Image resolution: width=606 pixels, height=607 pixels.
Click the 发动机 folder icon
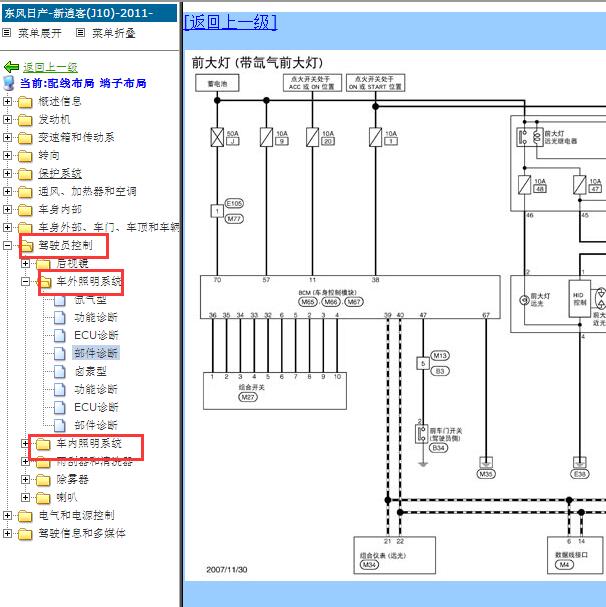point(25,120)
